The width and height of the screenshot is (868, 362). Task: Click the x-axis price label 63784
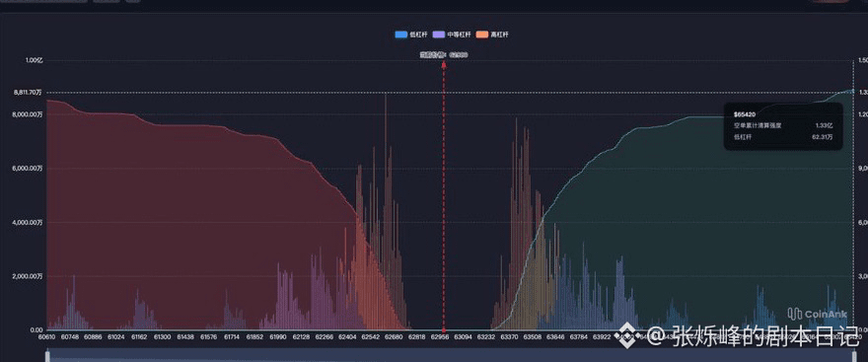tap(578, 337)
